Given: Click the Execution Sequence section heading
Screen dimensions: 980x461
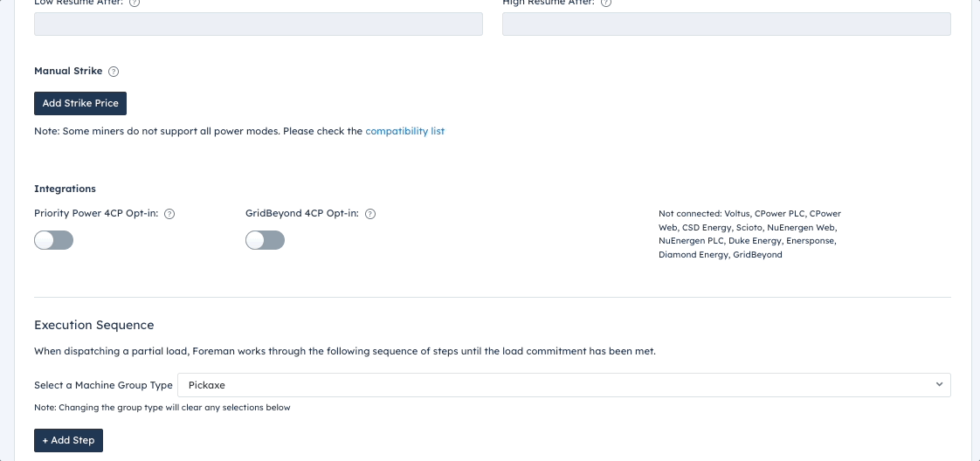Looking at the screenshot, I should pos(94,325).
